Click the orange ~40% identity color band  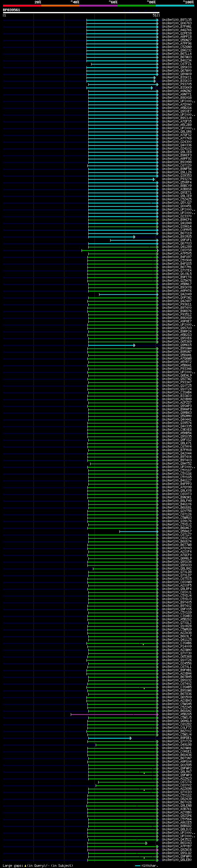tap(60, 6)
